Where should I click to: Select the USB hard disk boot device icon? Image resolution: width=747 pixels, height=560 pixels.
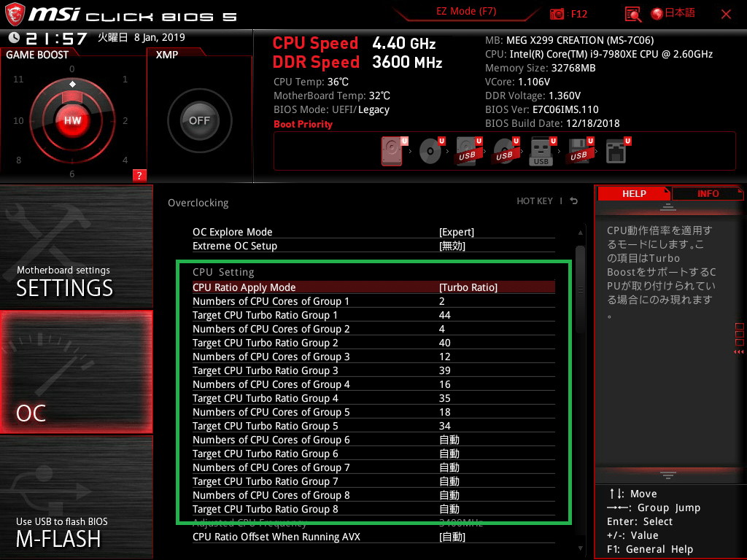point(468,152)
